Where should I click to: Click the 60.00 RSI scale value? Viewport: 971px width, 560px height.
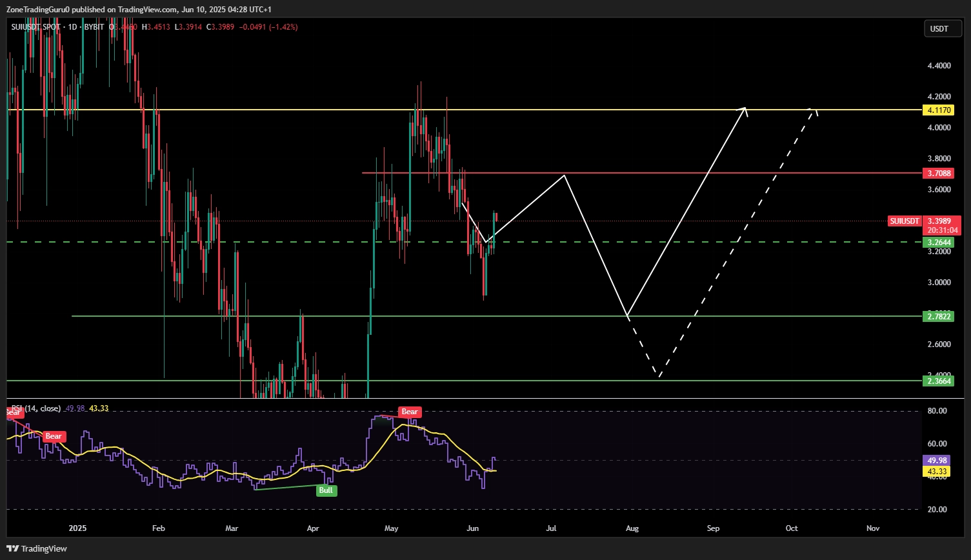[x=937, y=444]
